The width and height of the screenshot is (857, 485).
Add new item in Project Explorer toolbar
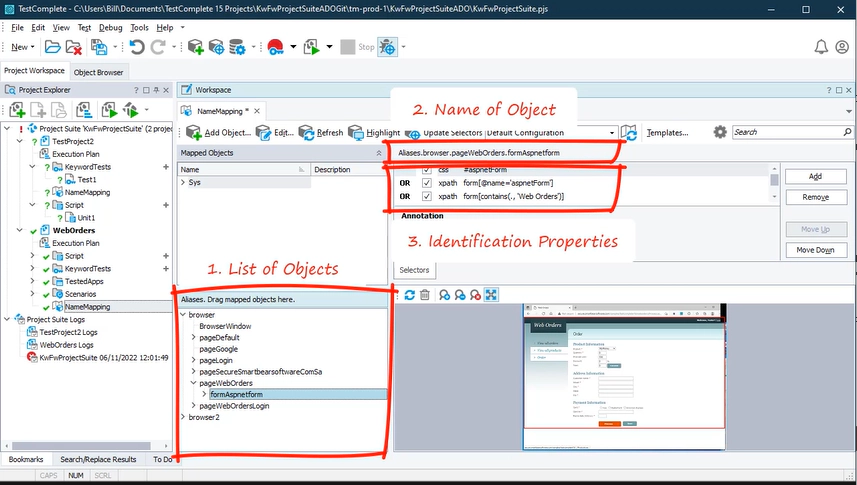[x=17, y=110]
